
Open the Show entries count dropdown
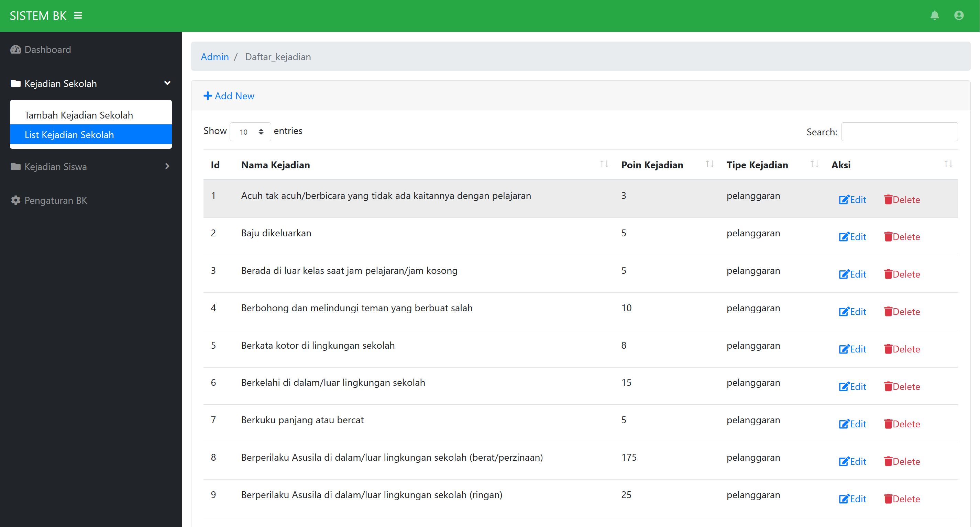coord(250,132)
